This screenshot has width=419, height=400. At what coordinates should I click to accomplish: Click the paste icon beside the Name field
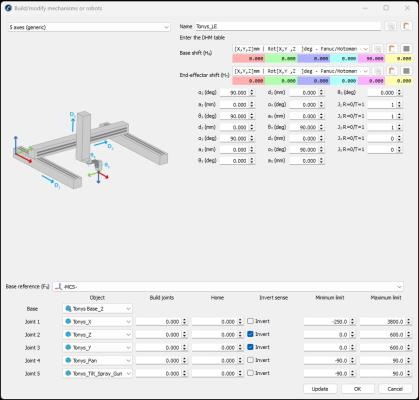coord(406,26)
